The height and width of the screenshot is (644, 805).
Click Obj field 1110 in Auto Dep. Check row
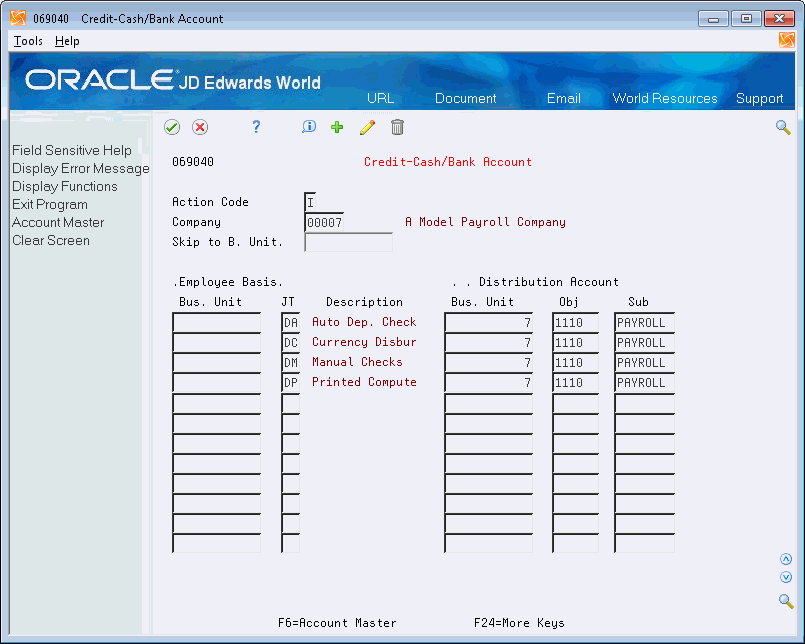pos(576,323)
